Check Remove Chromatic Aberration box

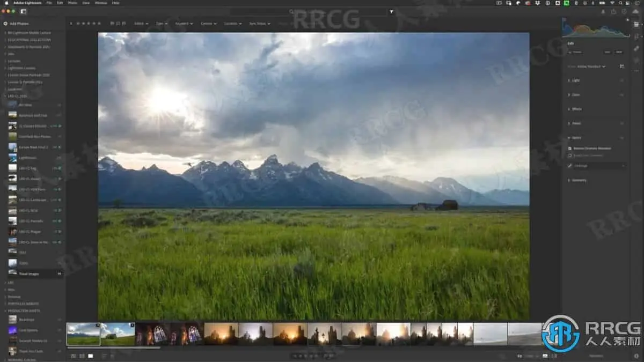pyautogui.click(x=570, y=148)
